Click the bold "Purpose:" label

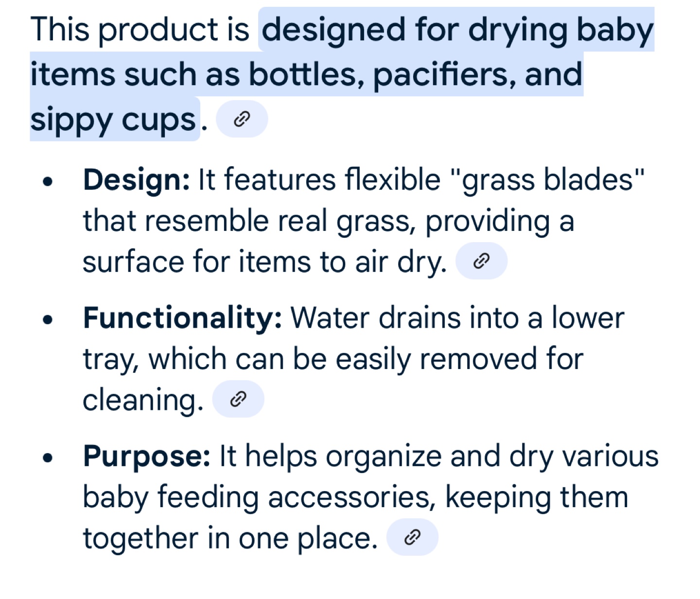147,456
